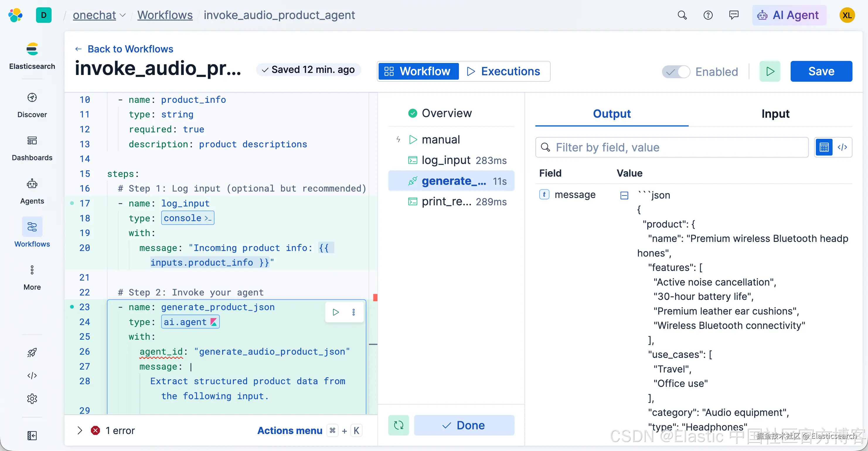Switch output to table view
The image size is (868, 451).
(x=824, y=147)
